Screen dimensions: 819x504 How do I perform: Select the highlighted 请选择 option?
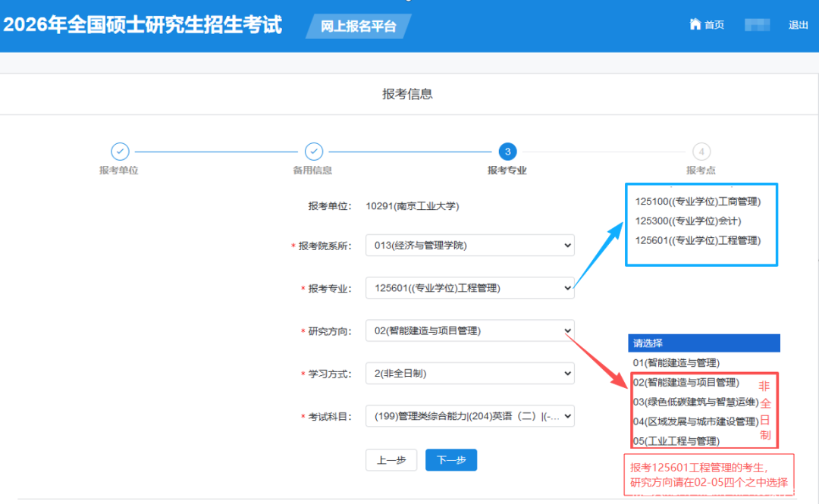pos(704,343)
